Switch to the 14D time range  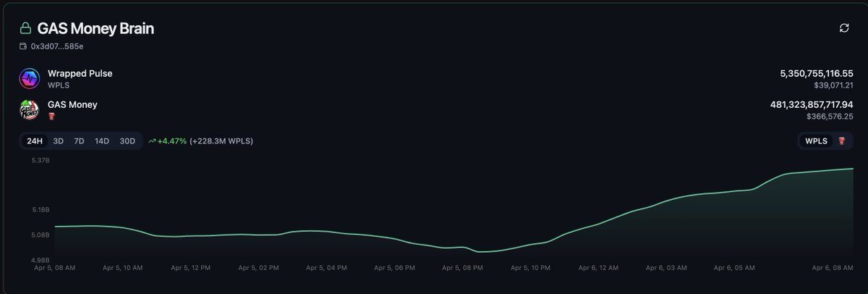[x=101, y=141]
